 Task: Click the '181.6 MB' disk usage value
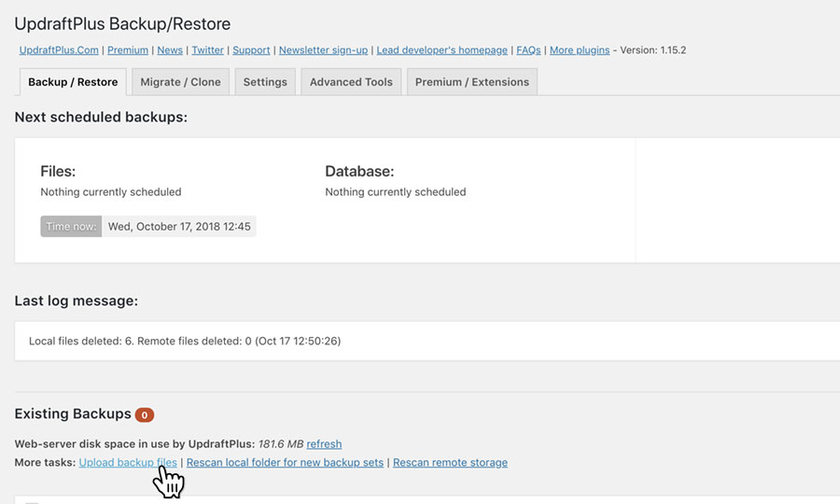click(x=281, y=444)
